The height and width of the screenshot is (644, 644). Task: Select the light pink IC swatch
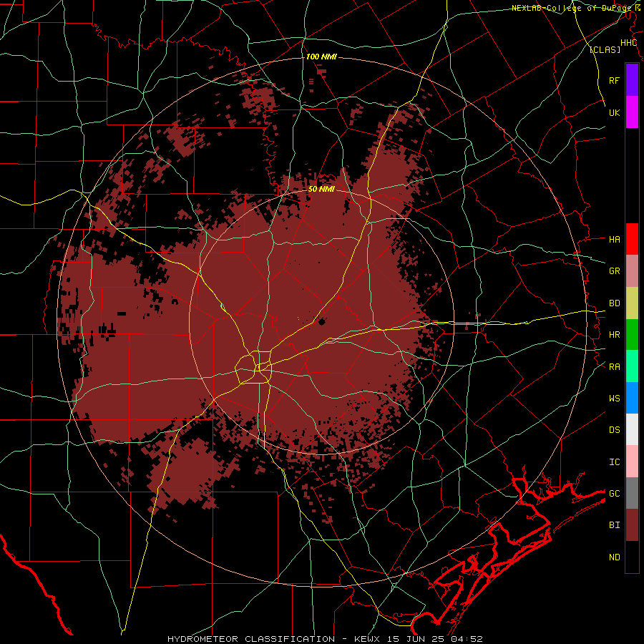click(632, 462)
